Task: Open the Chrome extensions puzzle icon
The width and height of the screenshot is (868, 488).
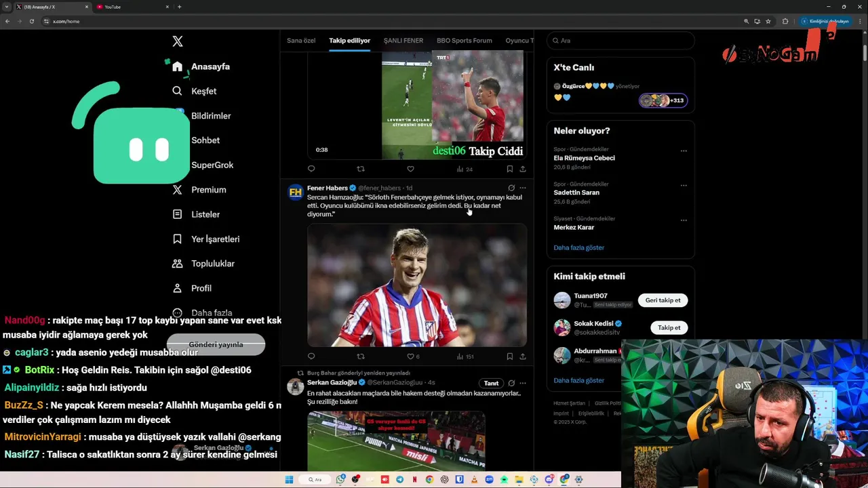Action: (785, 21)
